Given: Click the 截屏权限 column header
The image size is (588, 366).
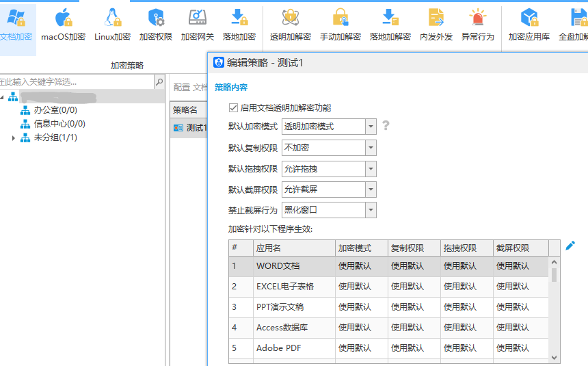Looking at the screenshot, I should (521, 248).
